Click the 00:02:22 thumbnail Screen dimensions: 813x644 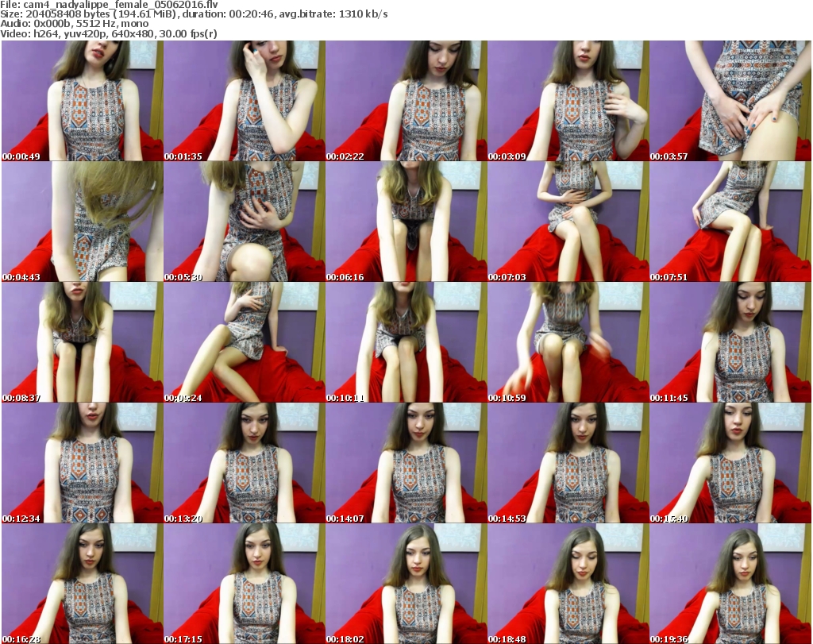(406, 101)
